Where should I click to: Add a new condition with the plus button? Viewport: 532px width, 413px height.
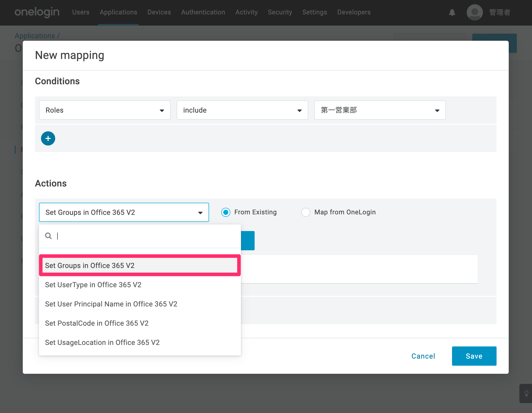coord(48,138)
